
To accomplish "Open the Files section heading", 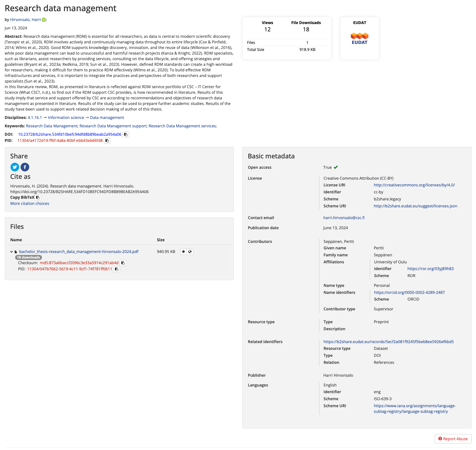I will (x=17, y=227).
